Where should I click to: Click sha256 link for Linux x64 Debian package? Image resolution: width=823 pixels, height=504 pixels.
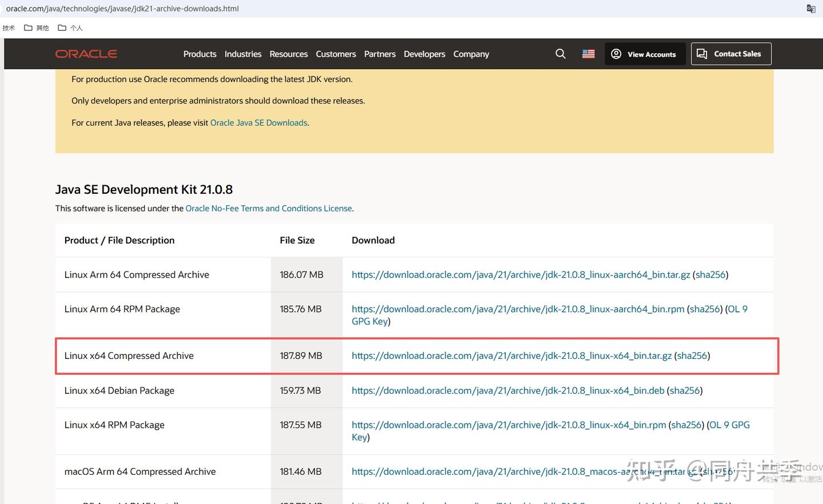click(684, 391)
